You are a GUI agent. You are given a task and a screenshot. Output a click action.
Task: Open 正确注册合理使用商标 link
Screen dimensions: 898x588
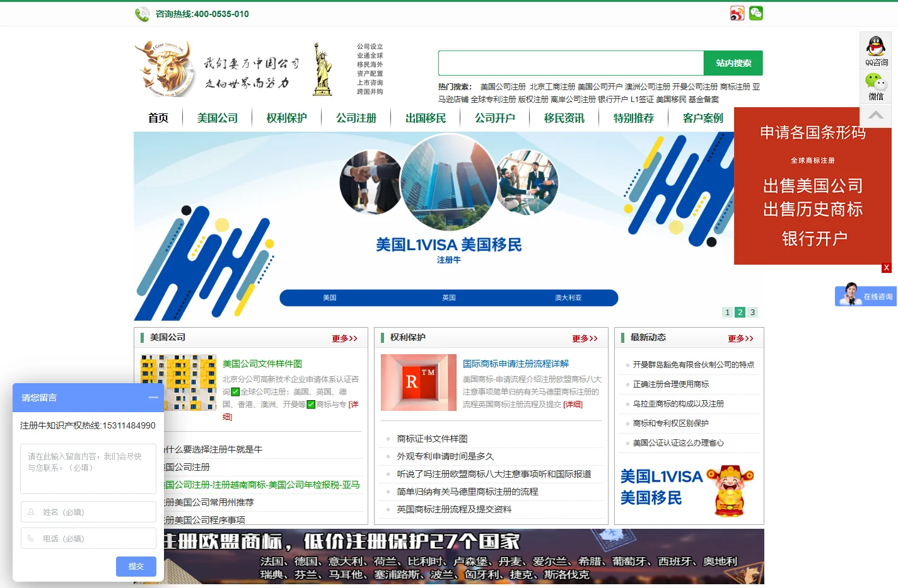[671, 384]
